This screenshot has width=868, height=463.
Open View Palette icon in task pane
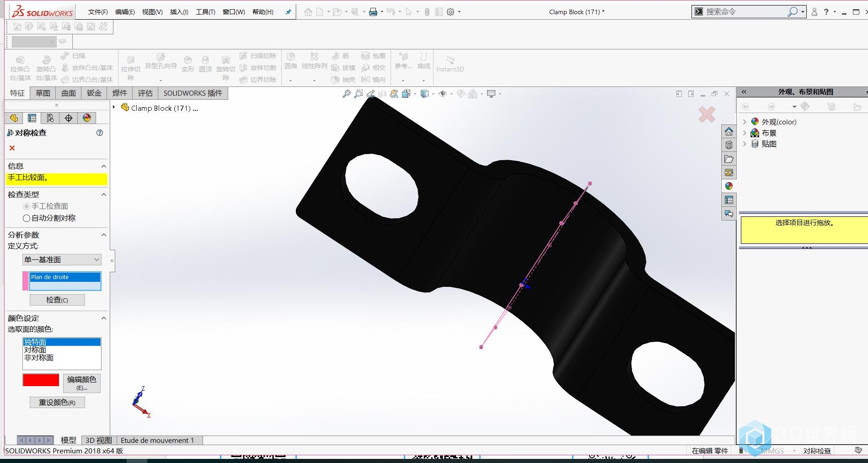click(729, 172)
